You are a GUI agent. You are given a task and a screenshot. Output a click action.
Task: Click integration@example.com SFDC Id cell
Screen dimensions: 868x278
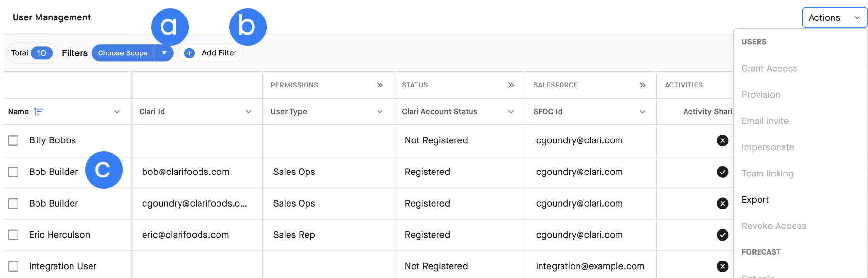pos(590,266)
